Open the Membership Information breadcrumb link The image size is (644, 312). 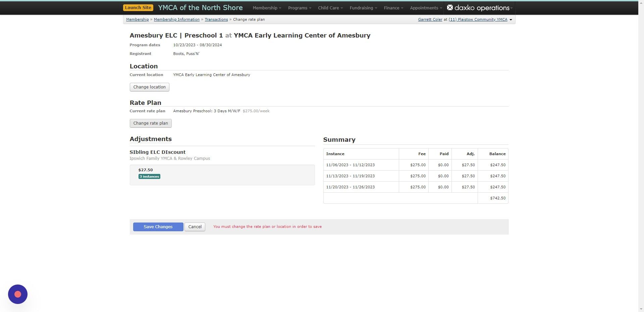click(176, 19)
